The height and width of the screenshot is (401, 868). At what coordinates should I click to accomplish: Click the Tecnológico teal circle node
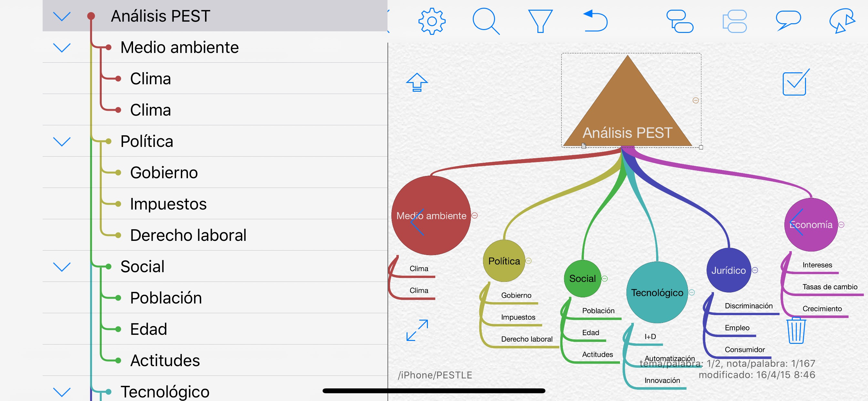tap(657, 293)
